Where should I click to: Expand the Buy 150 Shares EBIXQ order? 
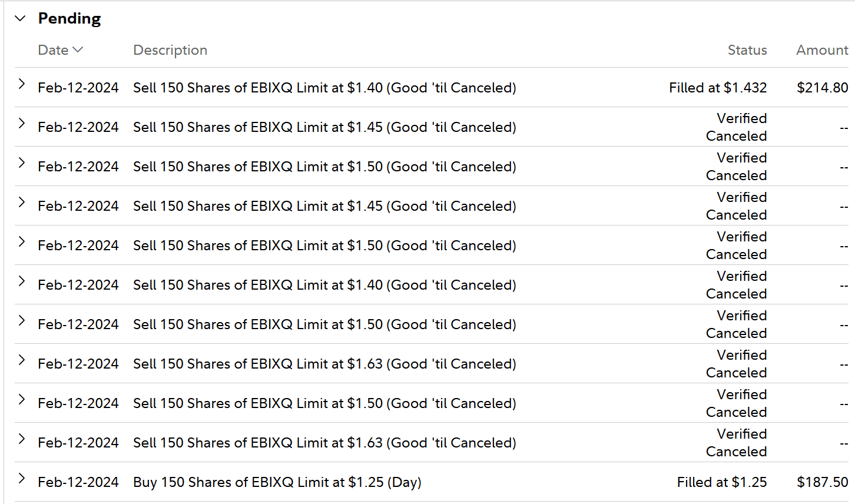coord(22,479)
